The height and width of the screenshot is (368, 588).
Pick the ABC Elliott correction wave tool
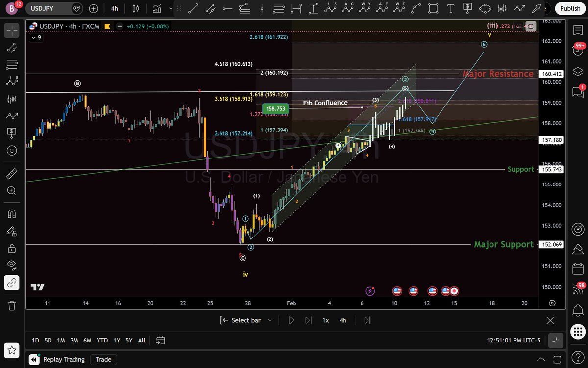click(348, 8)
